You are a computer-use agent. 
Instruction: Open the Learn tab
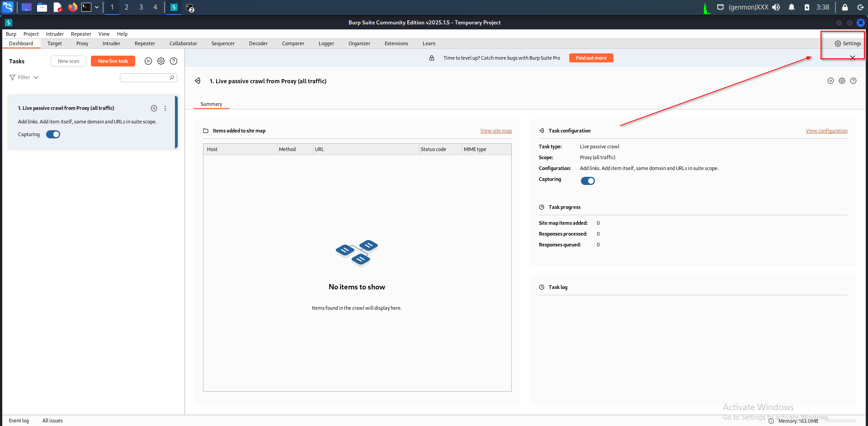point(429,43)
